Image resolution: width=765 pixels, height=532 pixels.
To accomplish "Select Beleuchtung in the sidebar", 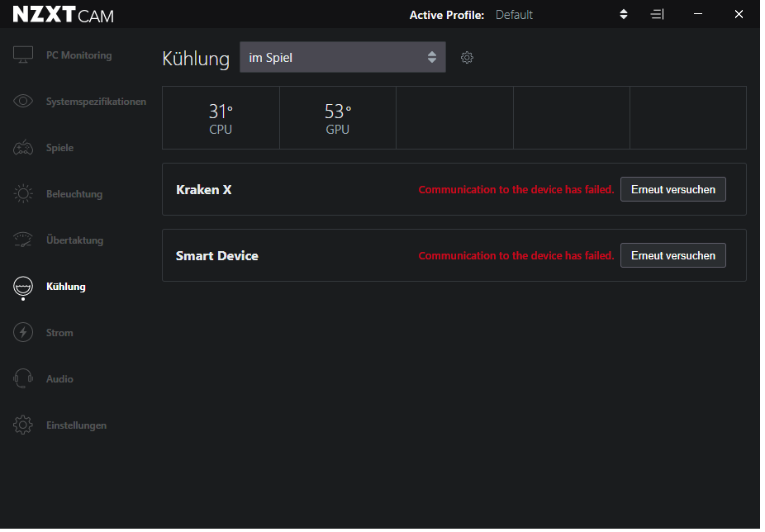I will coord(74,194).
